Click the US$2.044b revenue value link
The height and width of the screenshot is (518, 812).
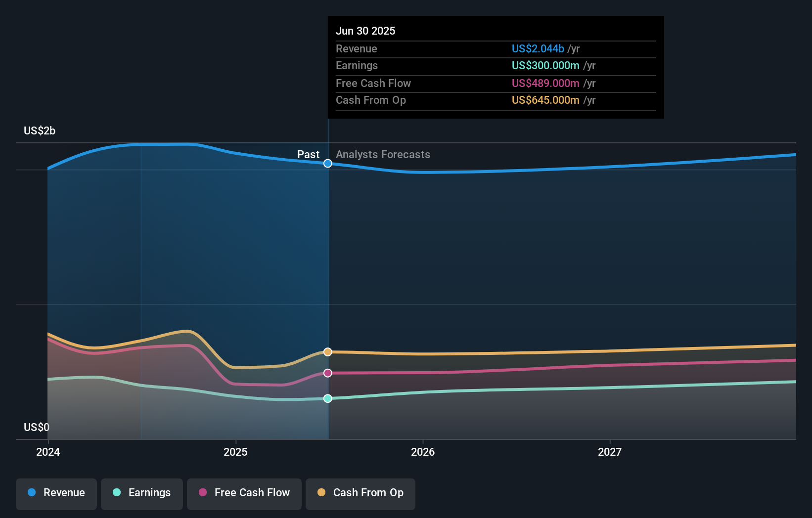[538, 48]
